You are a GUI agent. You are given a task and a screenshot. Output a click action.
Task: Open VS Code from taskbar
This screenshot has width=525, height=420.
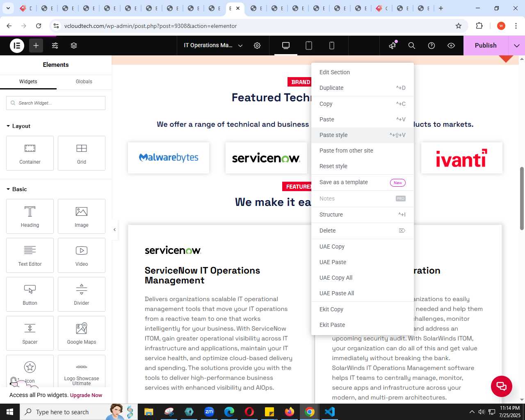click(330, 412)
